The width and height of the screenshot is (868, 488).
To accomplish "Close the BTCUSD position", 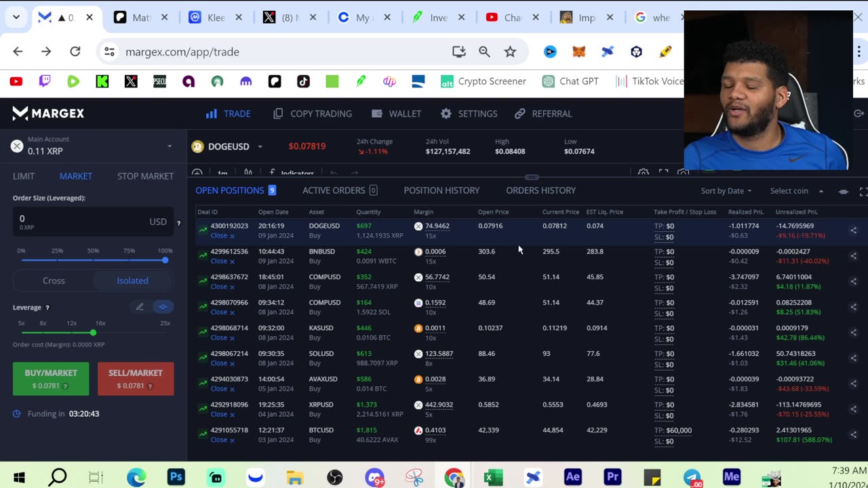I will tap(222, 440).
